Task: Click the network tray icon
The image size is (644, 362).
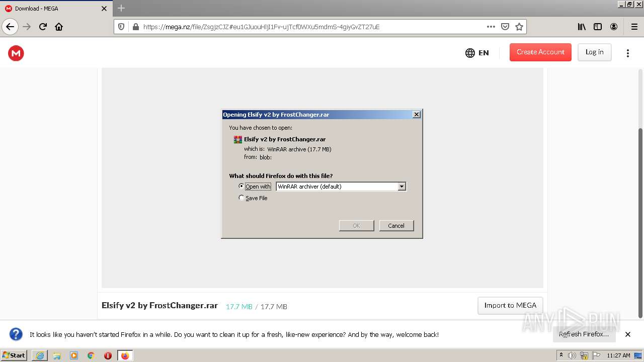Action: 584,356
